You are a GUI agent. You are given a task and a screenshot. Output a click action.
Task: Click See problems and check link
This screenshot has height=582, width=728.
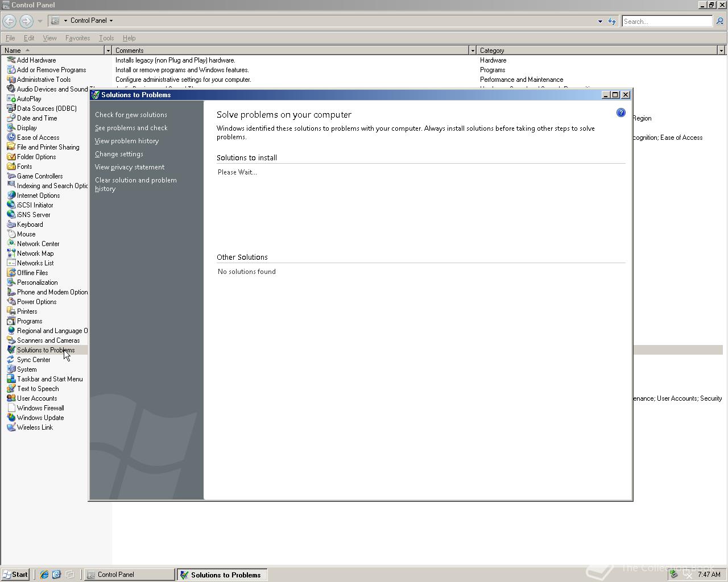[131, 128]
